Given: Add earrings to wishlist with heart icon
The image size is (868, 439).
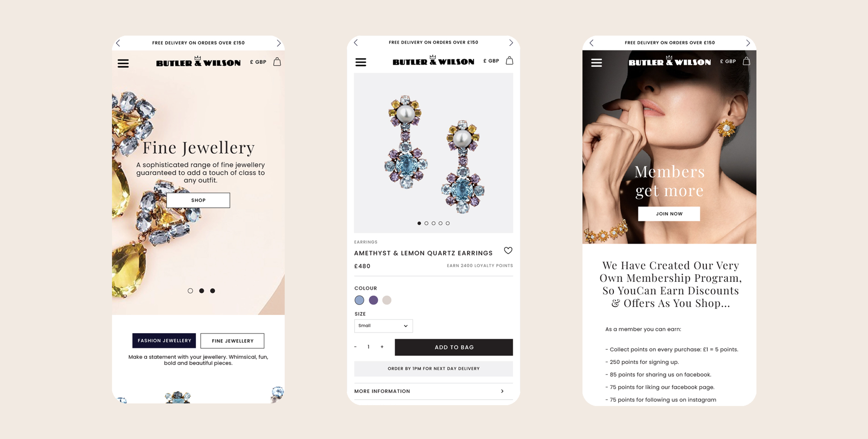Looking at the screenshot, I should (x=508, y=250).
